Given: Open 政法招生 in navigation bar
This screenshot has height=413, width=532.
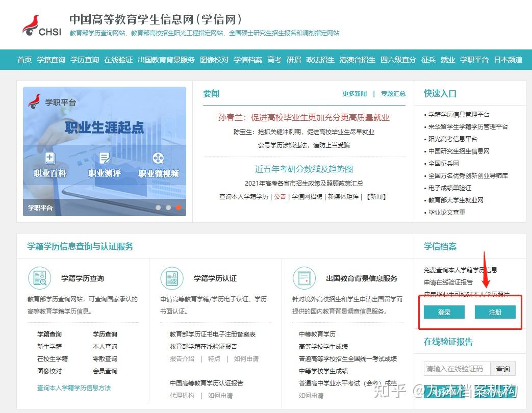Looking at the screenshot, I should click(x=320, y=60).
